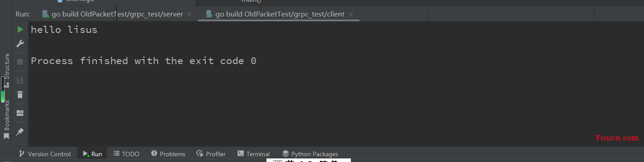
Task: Click the console output line 'hello lisus'
Action: click(x=64, y=30)
